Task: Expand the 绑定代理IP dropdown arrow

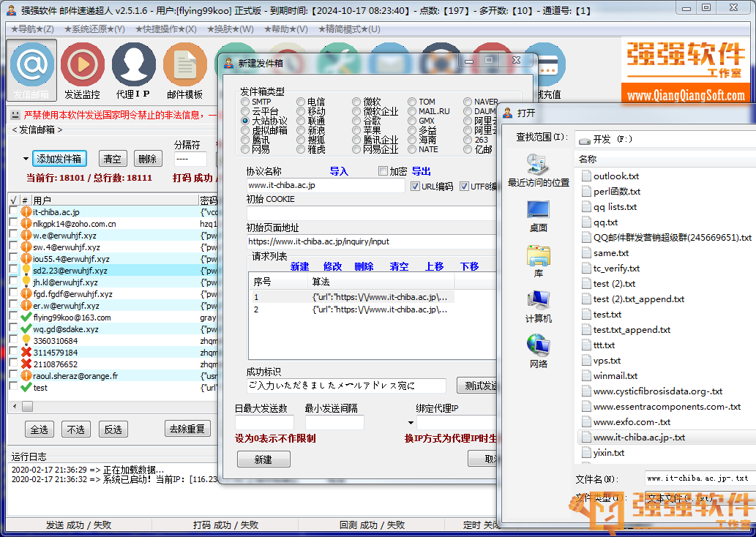Action: [x=411, y=423]
